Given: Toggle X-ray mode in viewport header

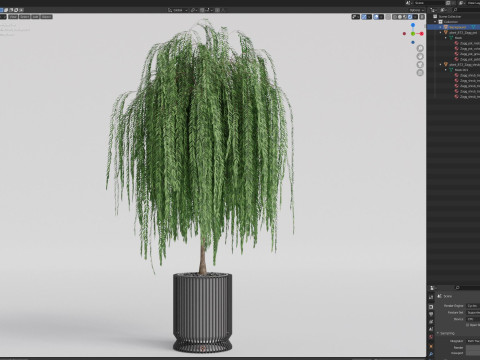Looking at the screenshot, I should (388, 17).
